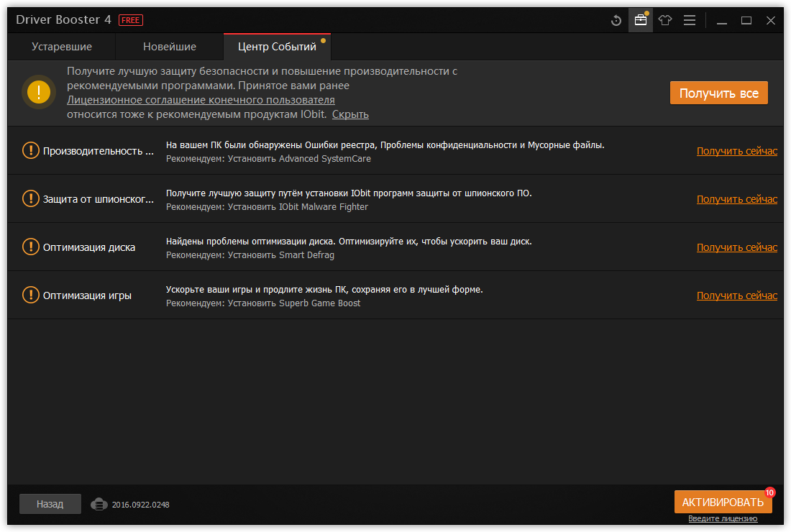Click the Driver Booster 4 title text
The image size is (791, 532).
(x=63, y=19)
